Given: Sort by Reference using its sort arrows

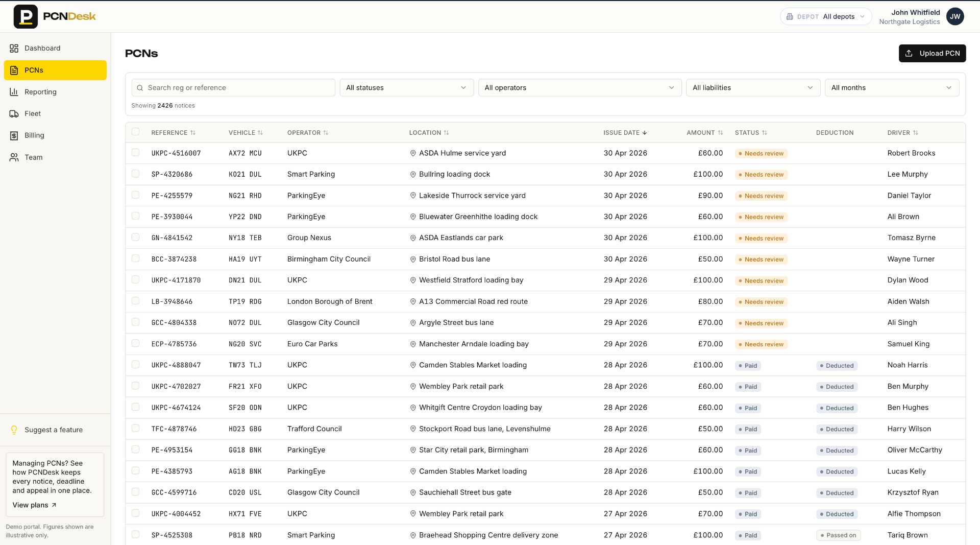Looking at the screenshot, I should [193, 133].
